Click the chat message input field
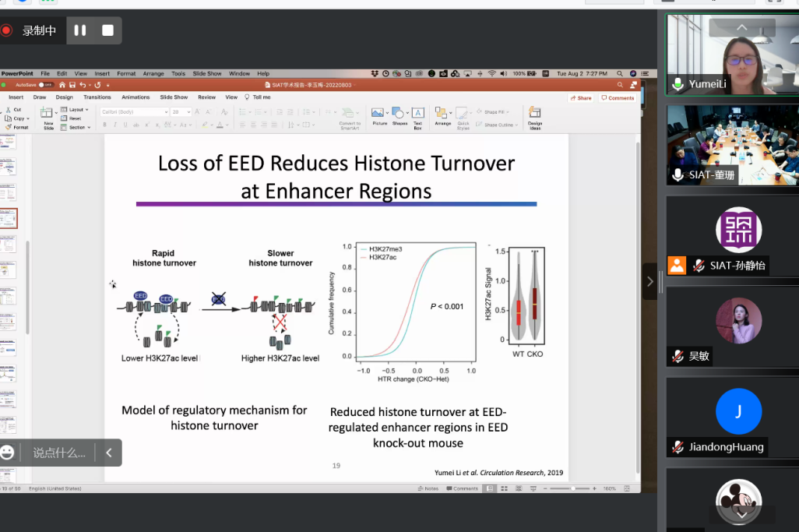799x532 pixels. [x=58, y=453]
